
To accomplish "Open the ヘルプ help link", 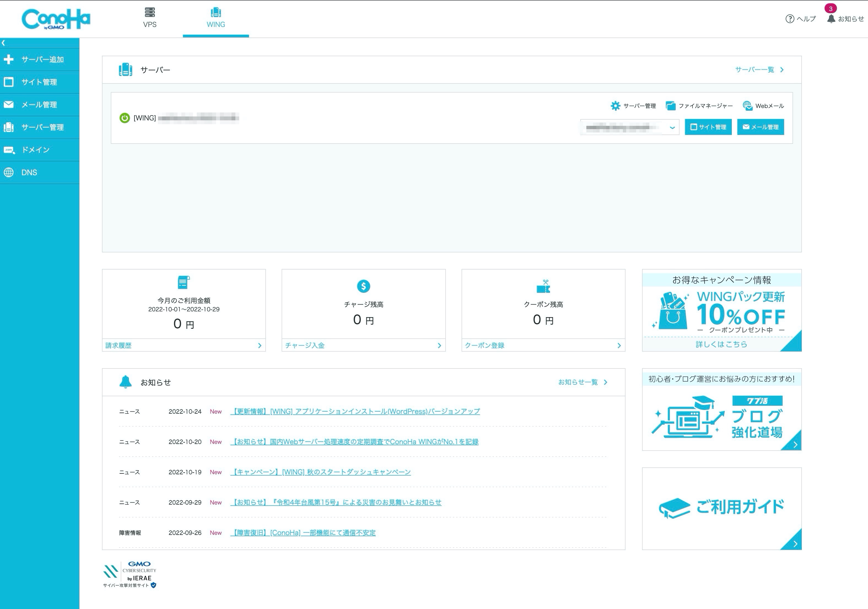I will [801, 18].
